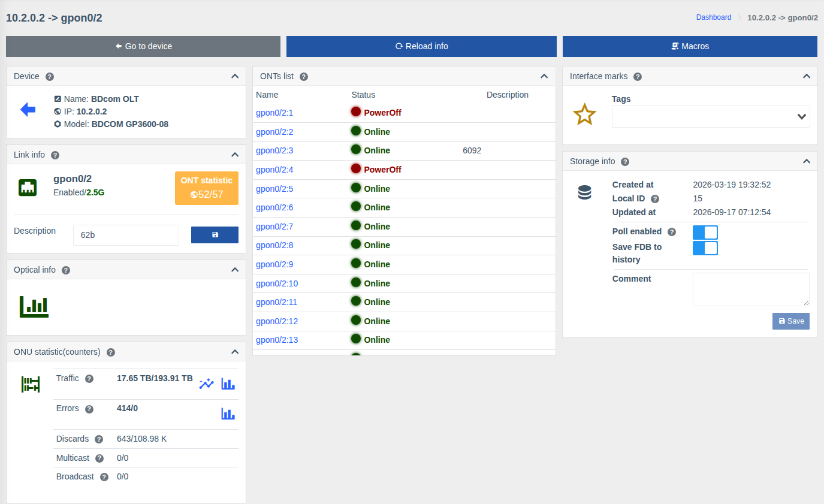Collapse the Optical info panel

coord(235,270)
